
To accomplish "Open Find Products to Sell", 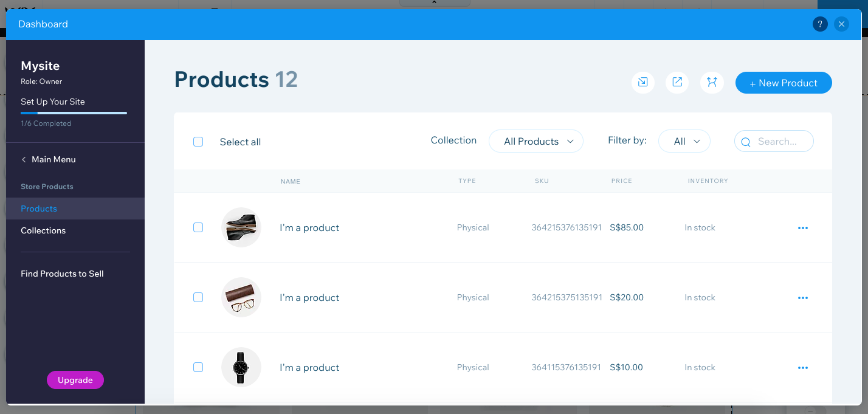I will (x=62, y=274).
